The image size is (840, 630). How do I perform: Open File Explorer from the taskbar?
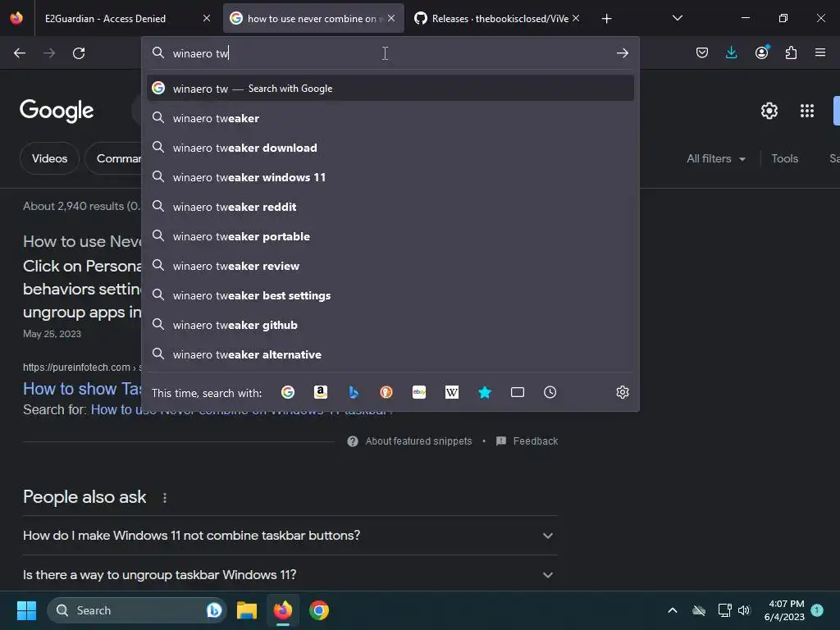point(246,610)
